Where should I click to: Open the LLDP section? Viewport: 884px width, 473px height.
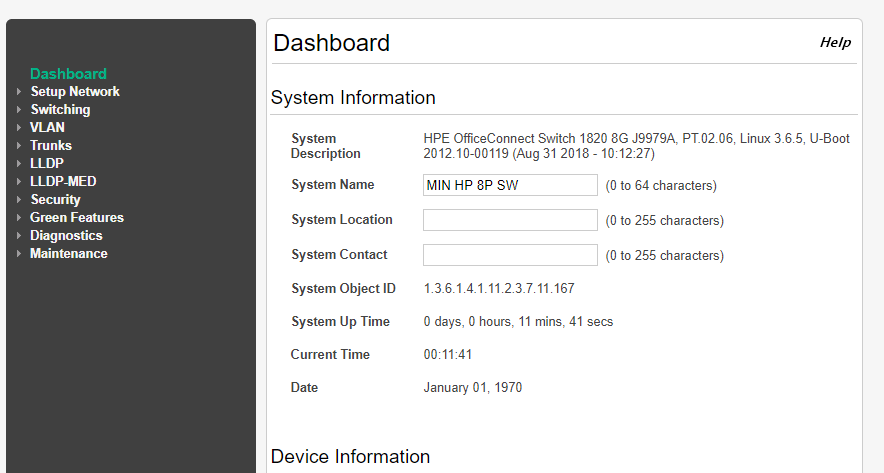(47, 163)
